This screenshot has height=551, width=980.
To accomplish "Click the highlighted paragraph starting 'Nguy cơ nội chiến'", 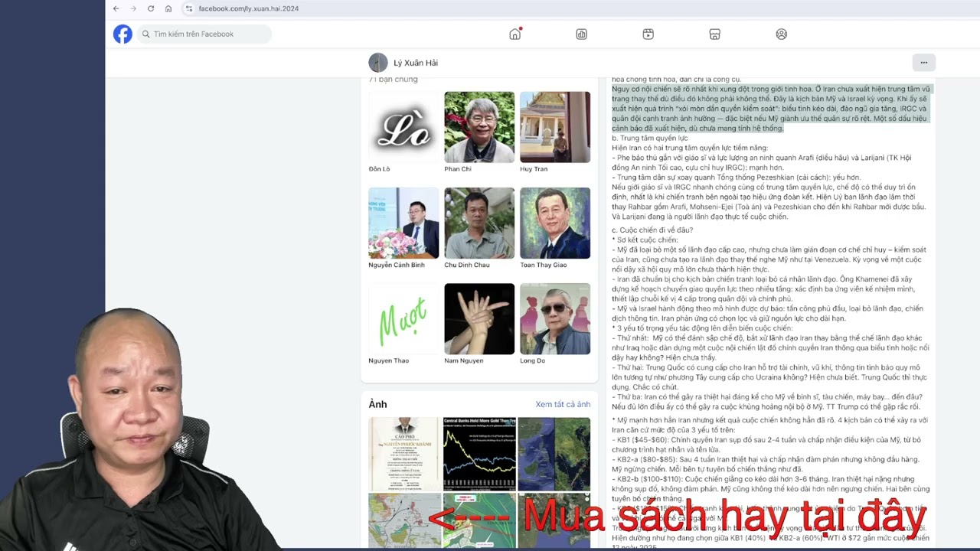I will click(771, 109).
